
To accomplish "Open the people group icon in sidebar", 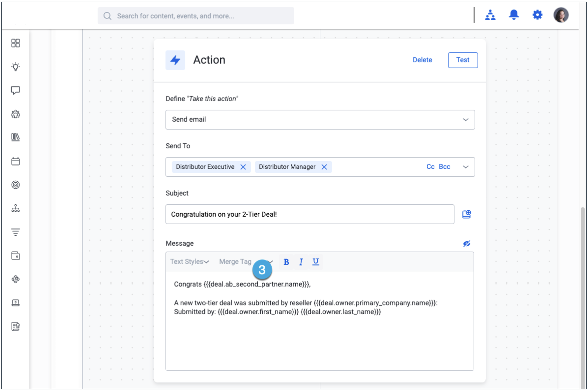I will (16, 114).
